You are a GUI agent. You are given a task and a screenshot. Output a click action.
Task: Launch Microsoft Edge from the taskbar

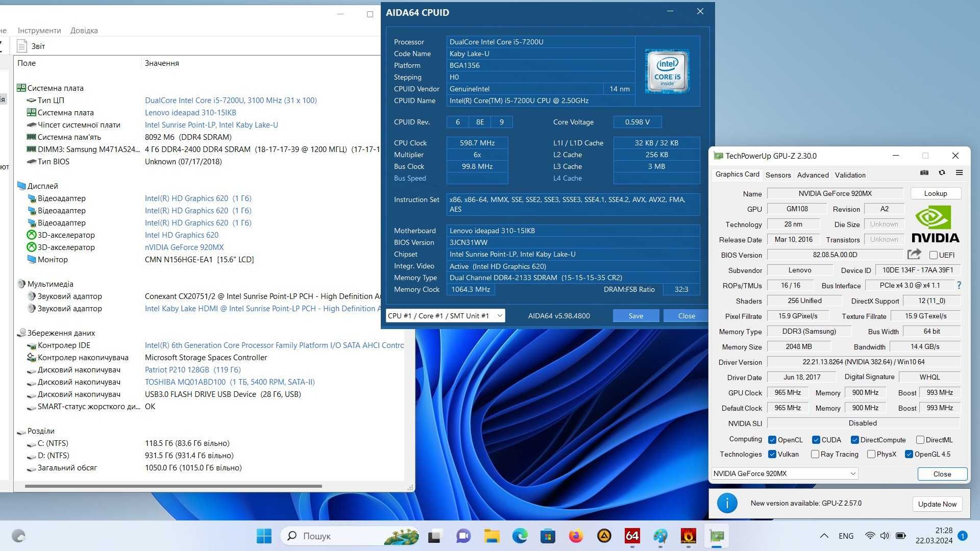coord(520,536)
